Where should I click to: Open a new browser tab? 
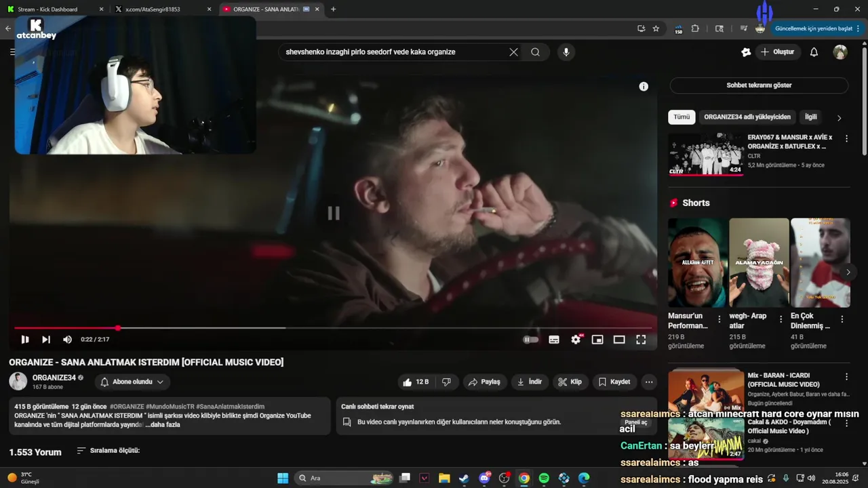(333, 9)
